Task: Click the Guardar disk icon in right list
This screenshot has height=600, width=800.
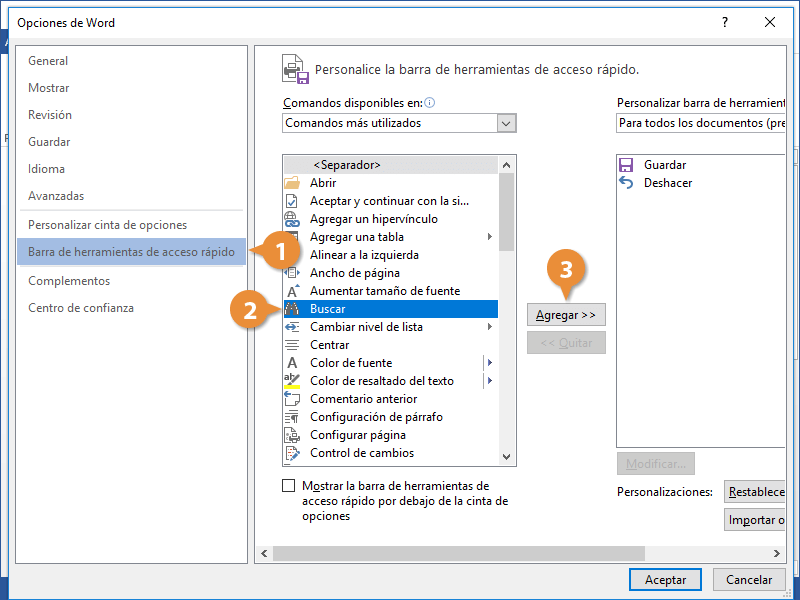Action: pyautogui.click(x=627, y=165)
